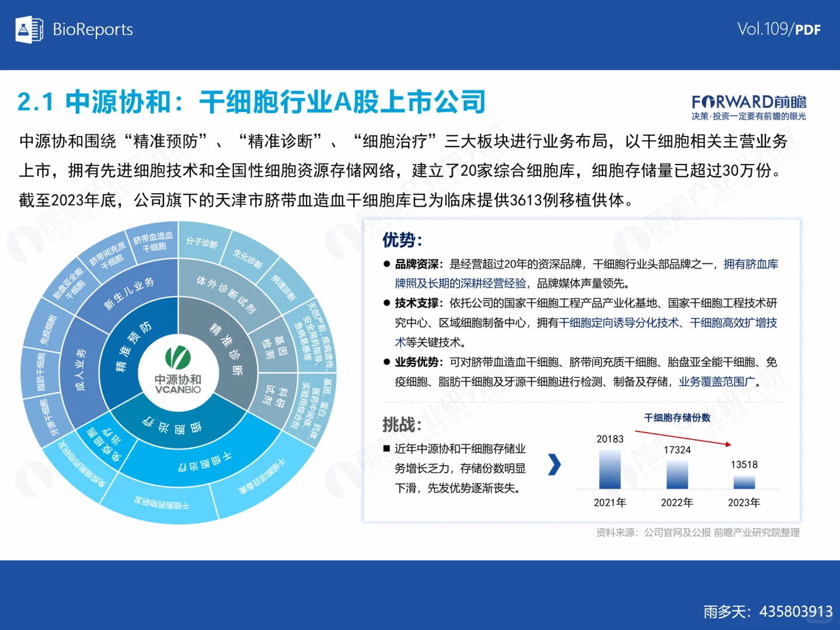The width and height of the screenshot is (840, 630).
Task: Click the FORWARD前瞻 logo
Action: pyautogui.click(x=749, y=102)
